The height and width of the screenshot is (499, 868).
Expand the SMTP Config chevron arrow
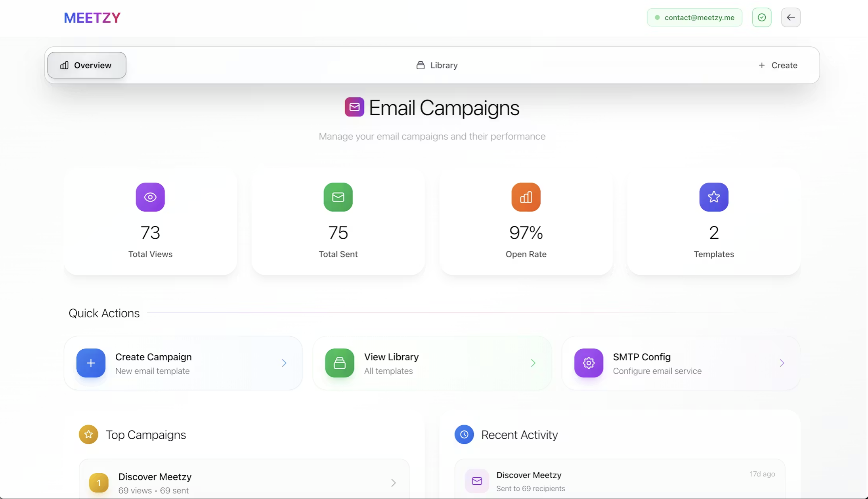point(782,363)
